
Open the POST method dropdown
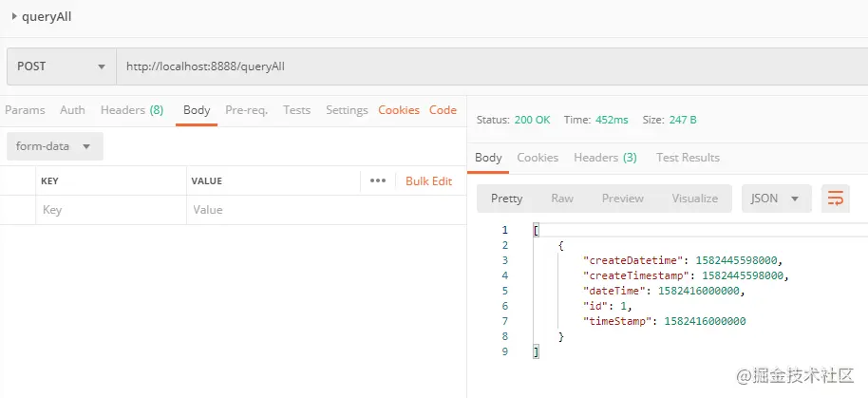(61, 66)
